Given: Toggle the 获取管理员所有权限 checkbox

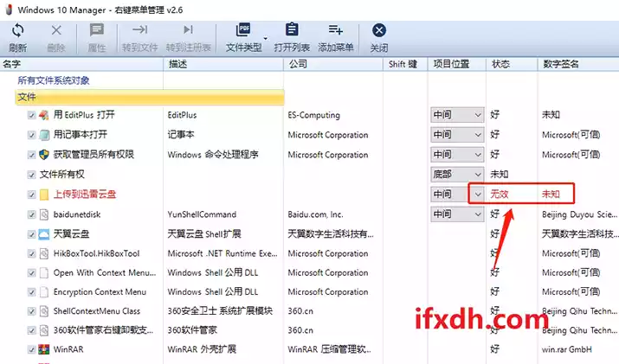Looking at the screenshot, I should (31, 155).
